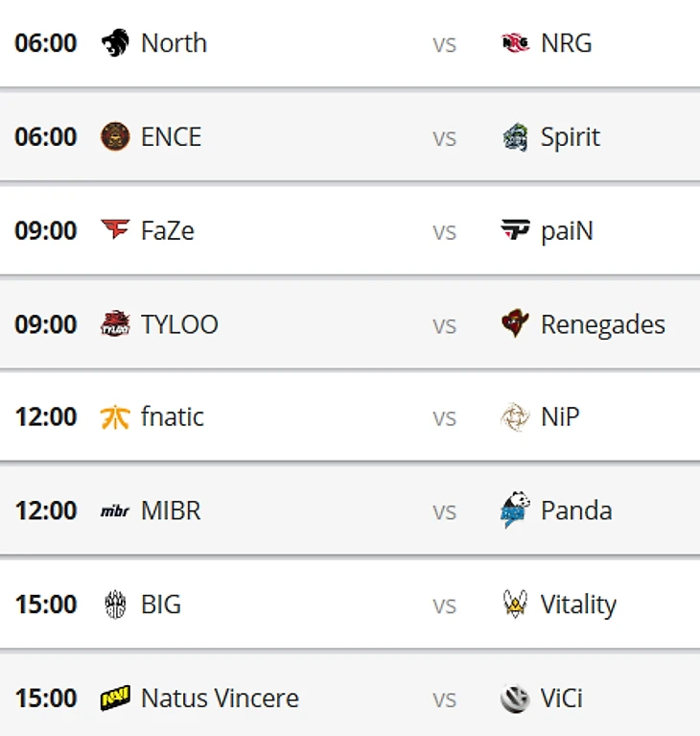This screenshot has height=736, width=700.
Task: Click the North team logo
Action: [115, 43]
